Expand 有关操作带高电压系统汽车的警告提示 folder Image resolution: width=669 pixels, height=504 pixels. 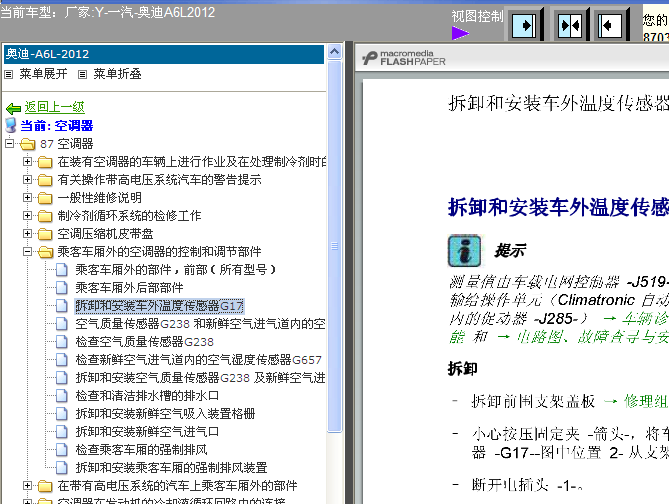coord(27,179)
